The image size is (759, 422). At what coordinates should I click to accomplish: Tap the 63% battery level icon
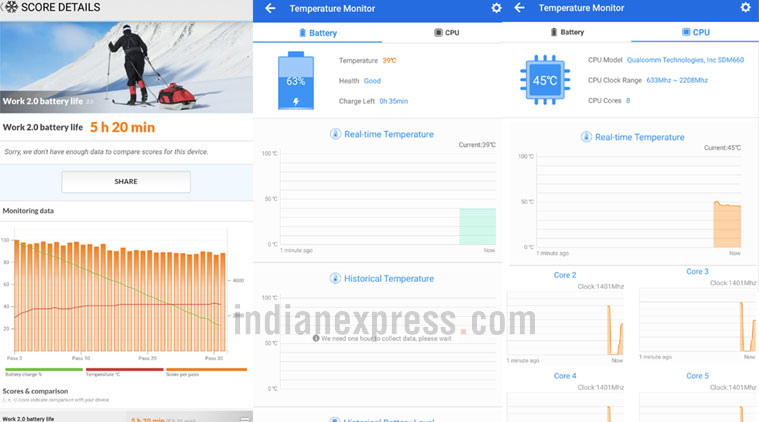tap(296, 80)
